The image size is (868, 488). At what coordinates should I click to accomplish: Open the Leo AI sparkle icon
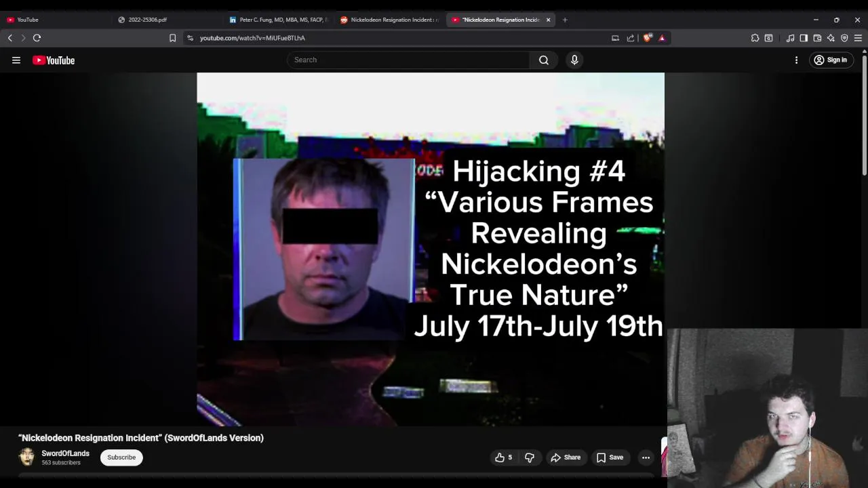831,38
